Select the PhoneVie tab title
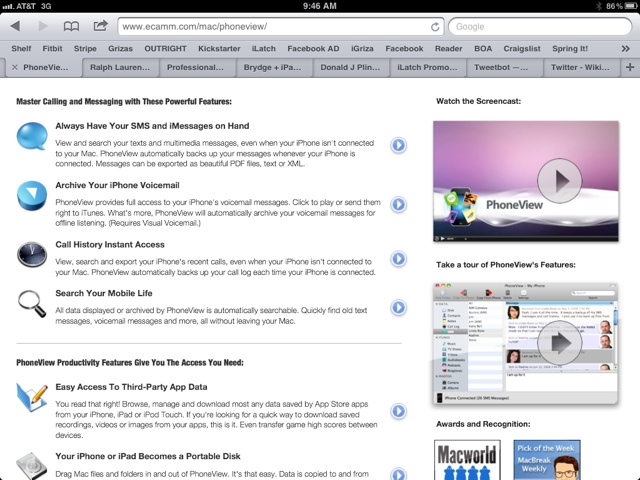This screenshot has width=640, height=480. coord(46,67)
